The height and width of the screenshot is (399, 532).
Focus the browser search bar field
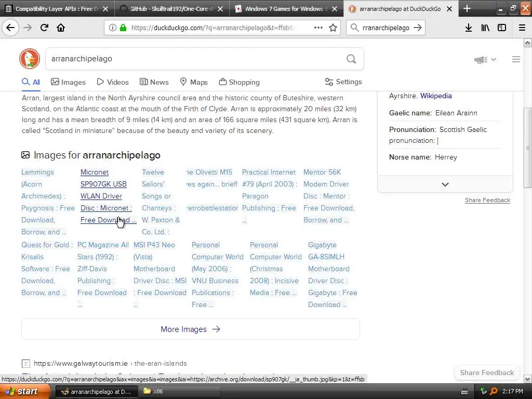[386, 28]
